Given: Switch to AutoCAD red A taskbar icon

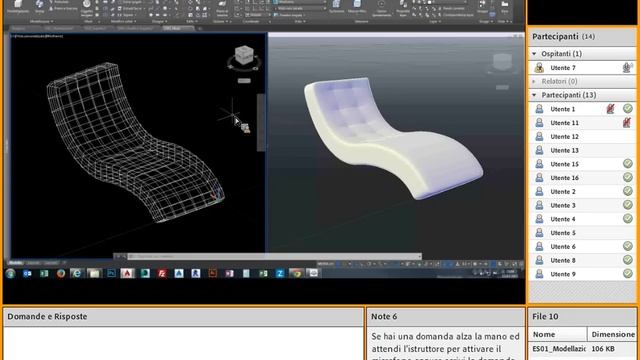Looking at the screenshot, I should coord(127,273).
